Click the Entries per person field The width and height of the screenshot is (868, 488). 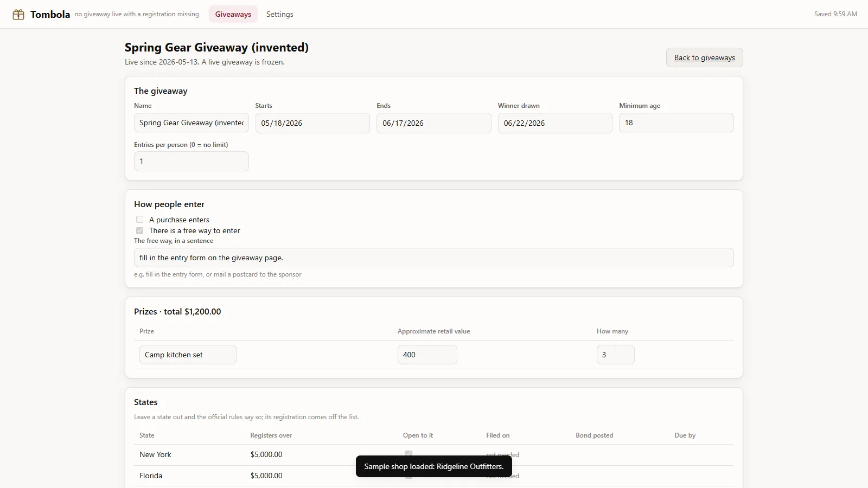click(192, 161)
